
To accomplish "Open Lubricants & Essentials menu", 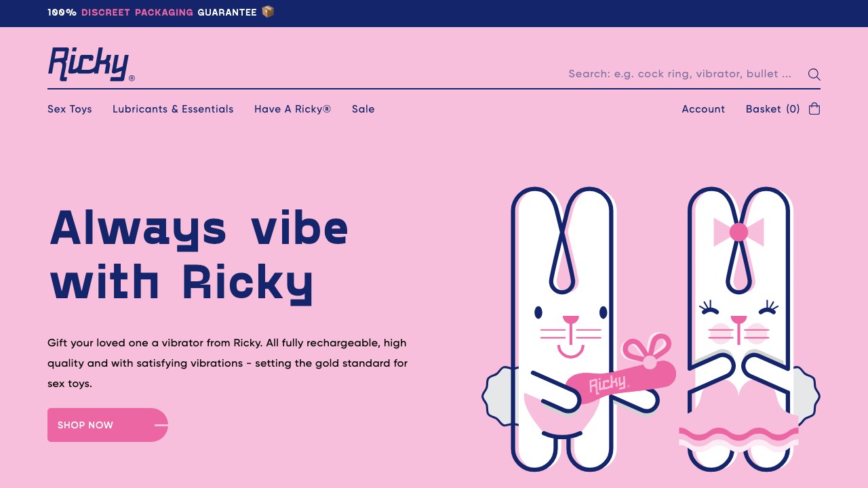I will (173, 109).
